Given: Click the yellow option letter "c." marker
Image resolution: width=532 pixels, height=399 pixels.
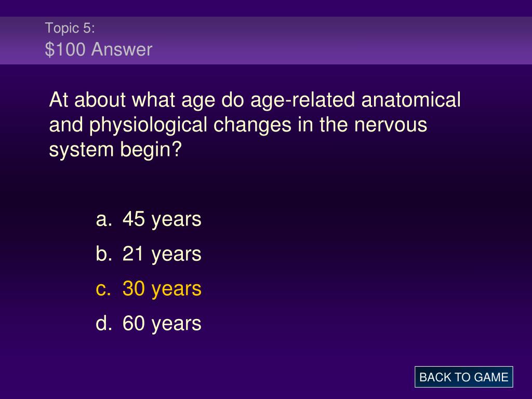Looking at the screenshot, I should 103,289.
